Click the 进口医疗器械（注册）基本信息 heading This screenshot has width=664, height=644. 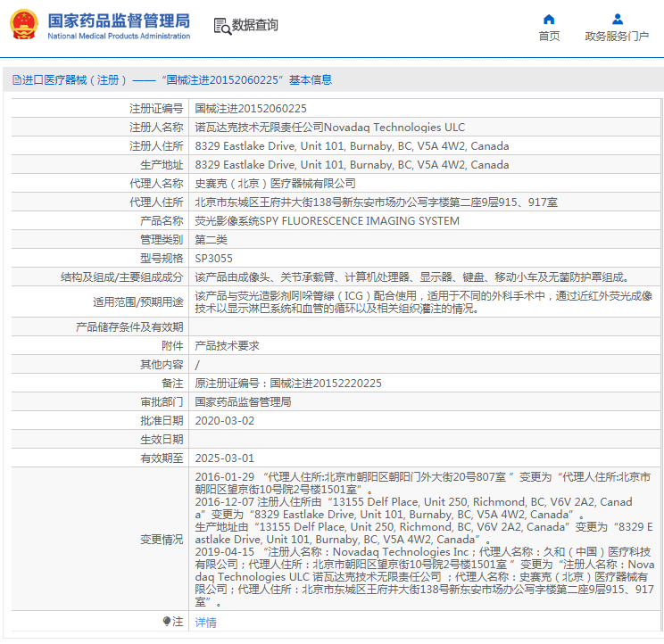(172, 80)
